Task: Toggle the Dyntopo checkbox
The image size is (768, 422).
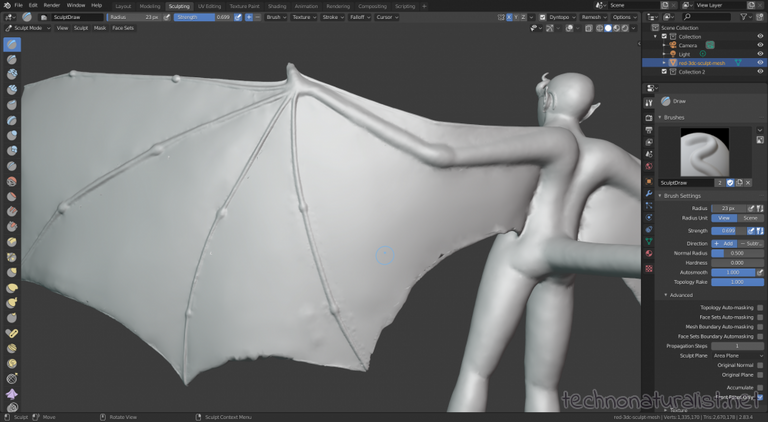Action: point(542,17)
